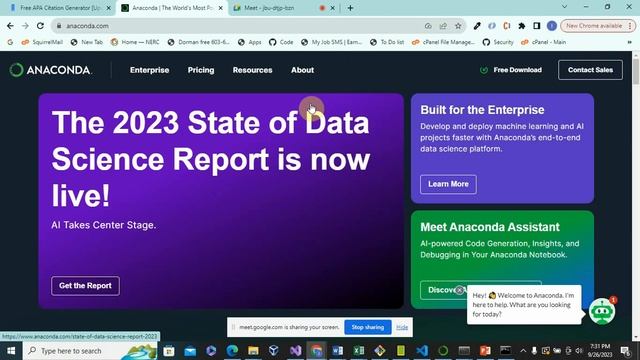Open the tab search chevron
The width and height of the screenshot is (640, 360).
[x=564, y=7]
